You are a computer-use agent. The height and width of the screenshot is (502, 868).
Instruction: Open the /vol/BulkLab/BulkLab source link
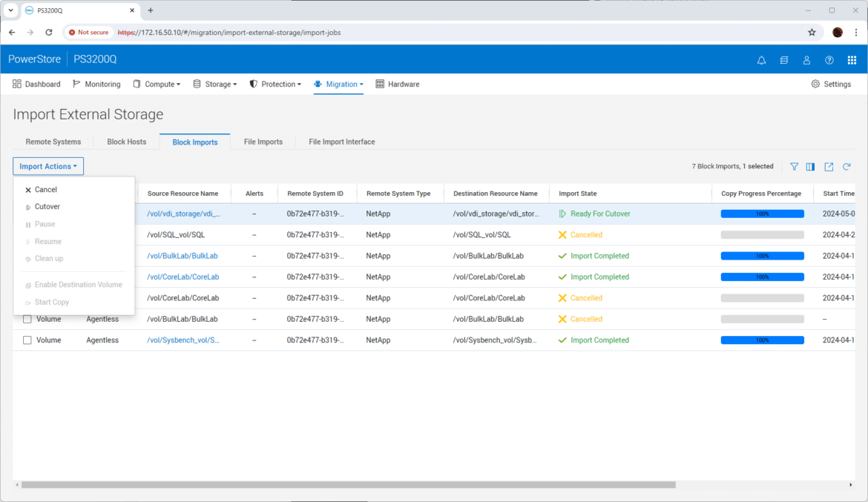(182, 257)
